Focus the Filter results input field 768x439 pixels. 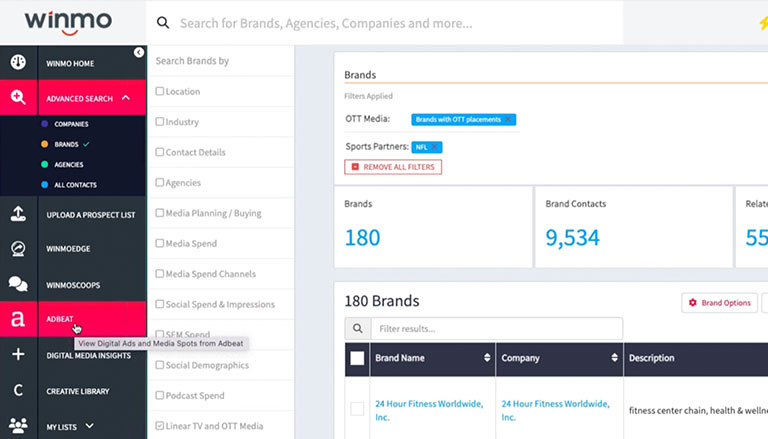[497, 329]
